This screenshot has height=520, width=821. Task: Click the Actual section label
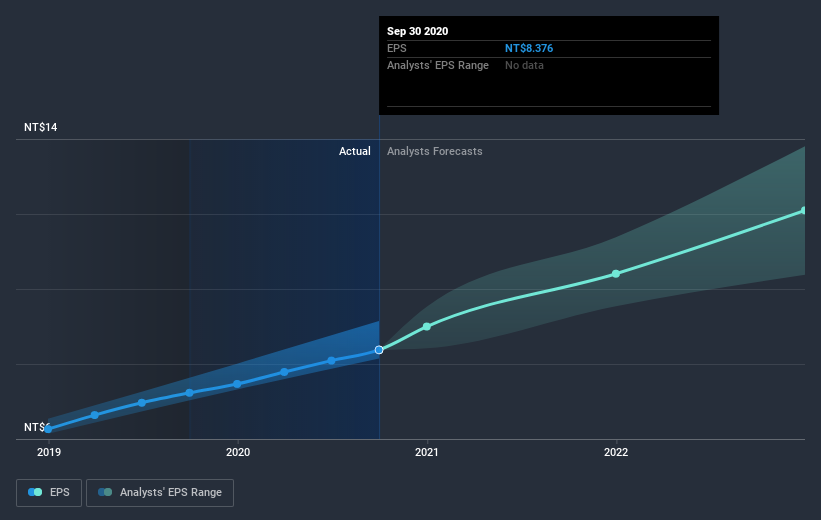[x=354, y=151]
